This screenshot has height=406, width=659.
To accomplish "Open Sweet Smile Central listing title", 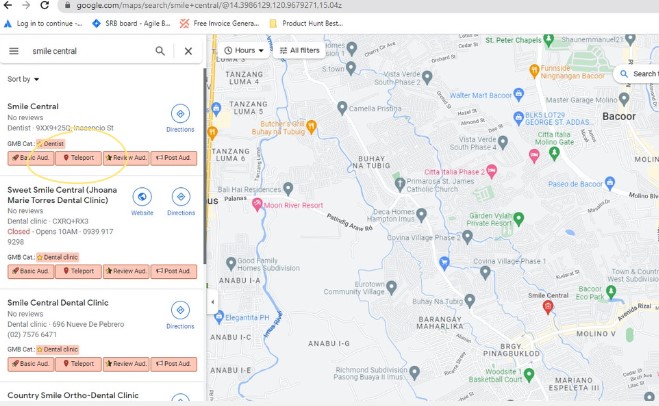I will pos(62,195).
